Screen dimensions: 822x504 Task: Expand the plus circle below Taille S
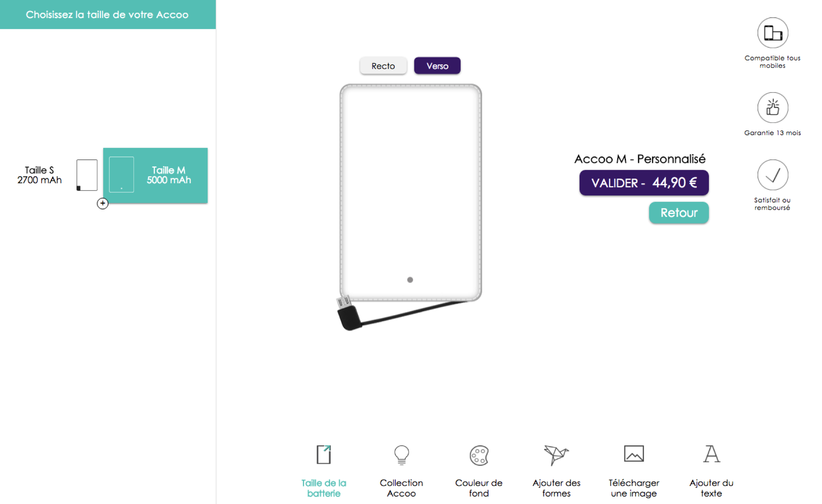(103, 203)
